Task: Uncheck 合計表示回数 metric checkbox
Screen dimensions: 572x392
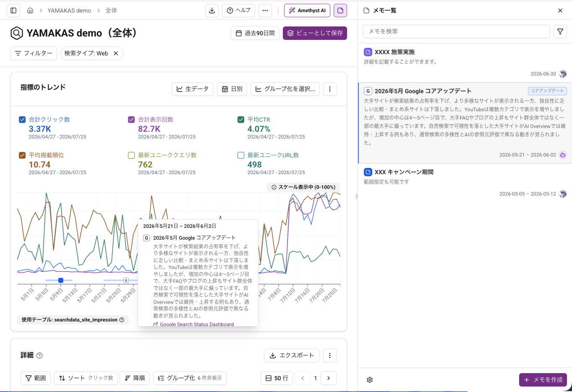Action: 131,120
